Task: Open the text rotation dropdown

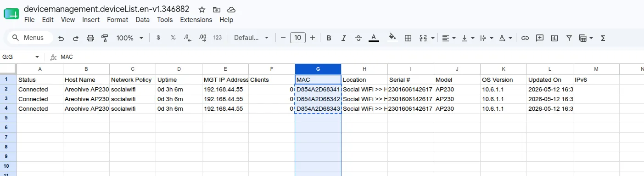Action: [505, 38]
